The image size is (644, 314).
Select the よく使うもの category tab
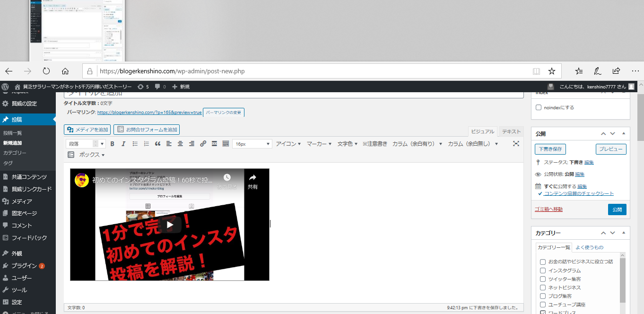tap(589, 247)
